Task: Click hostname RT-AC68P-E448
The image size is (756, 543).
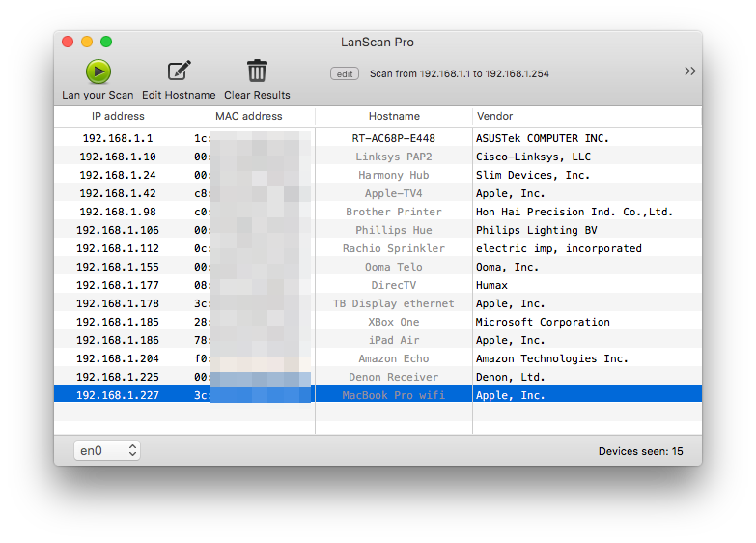Action: tap(393, 138)
